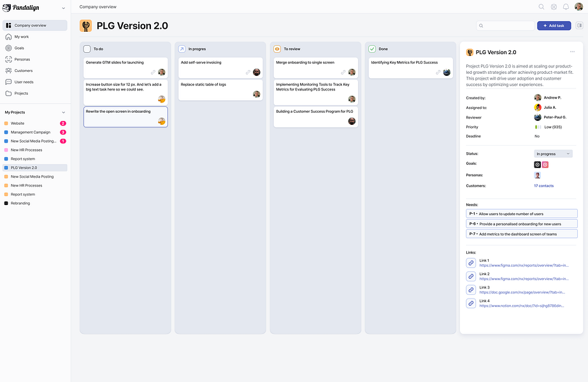
Task: Go to Personas in the sidebar
Action: coord(23,59)
